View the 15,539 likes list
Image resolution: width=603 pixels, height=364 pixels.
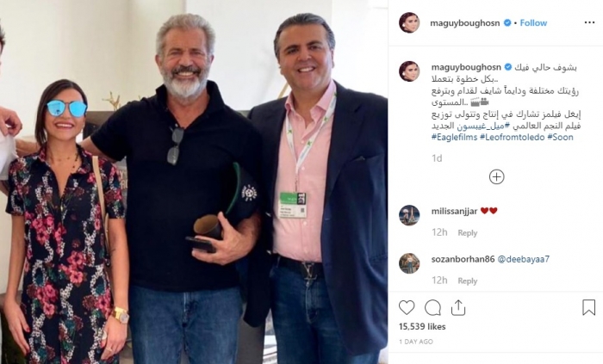pyautogui.click(x=422, y=327)
